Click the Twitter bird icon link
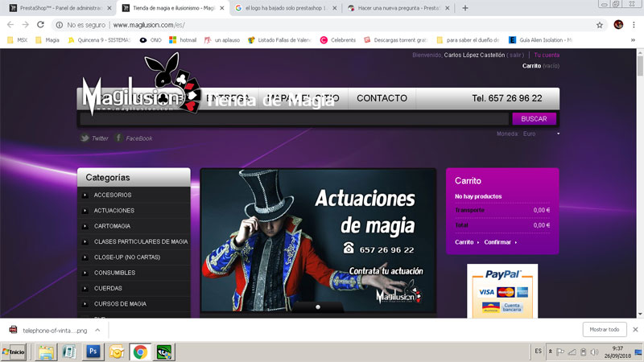The image size is (644, 362). [85, 138]
